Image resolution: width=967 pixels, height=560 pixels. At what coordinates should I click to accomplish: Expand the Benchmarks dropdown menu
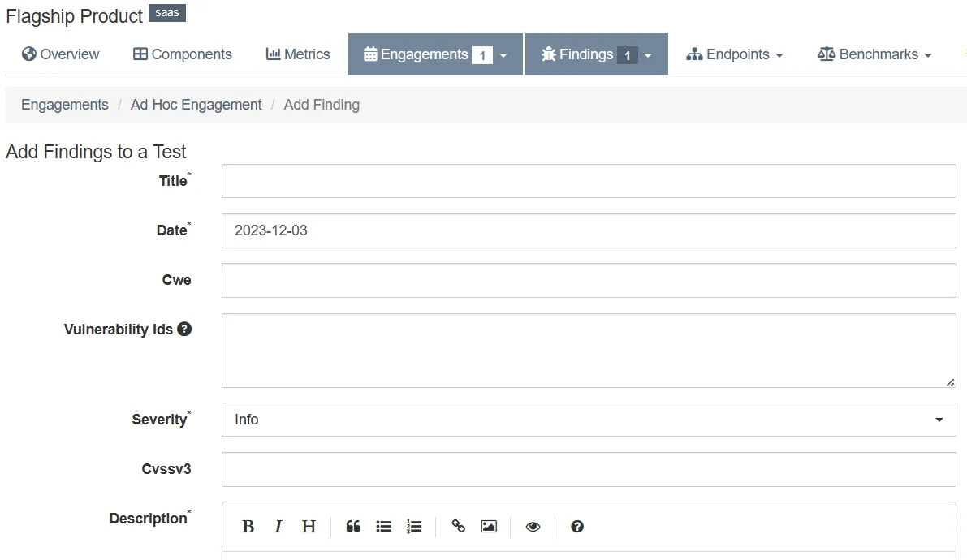click(x=874, y=54)
